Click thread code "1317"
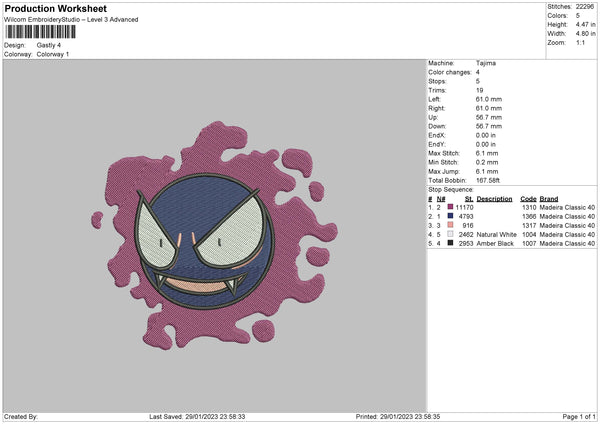Viewport: 600px width, 424px height. tap(529, 225)
